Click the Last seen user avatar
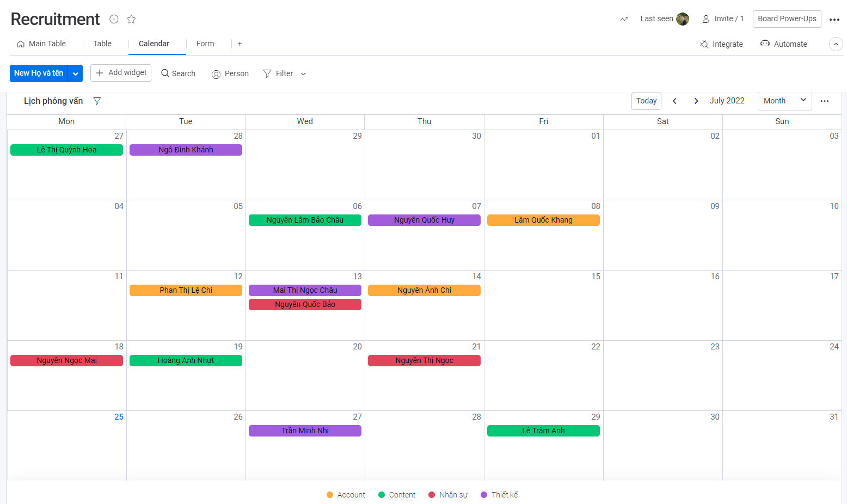This screenshot has height=504, width=847. click(x=682, y=19)
